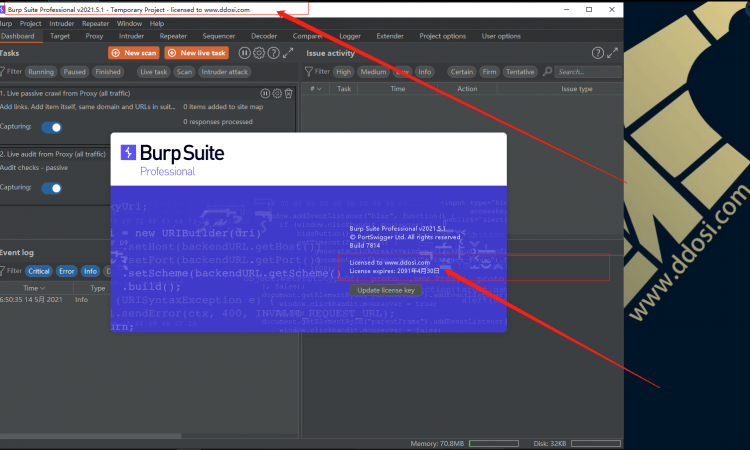Click the Issue type column header
750x450 pixels.
(x=577, y=89)
